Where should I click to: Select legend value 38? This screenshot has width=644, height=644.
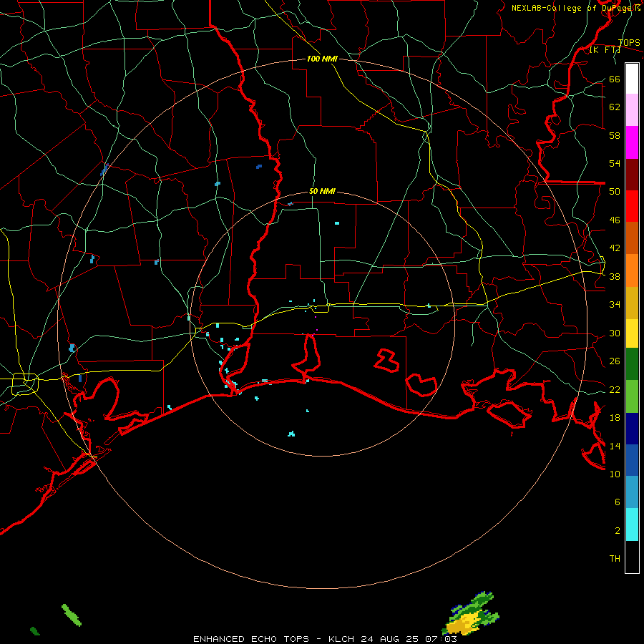(x=615, y=277)
